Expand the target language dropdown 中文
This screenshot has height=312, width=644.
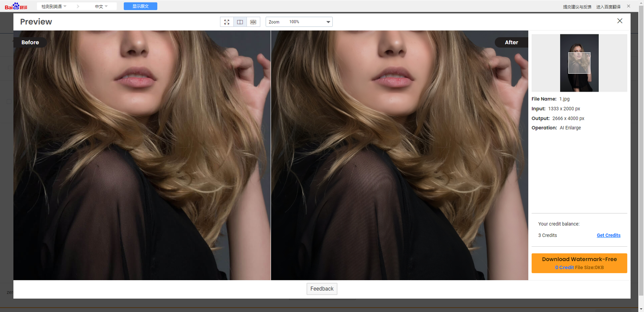click(x=101, y=6)
